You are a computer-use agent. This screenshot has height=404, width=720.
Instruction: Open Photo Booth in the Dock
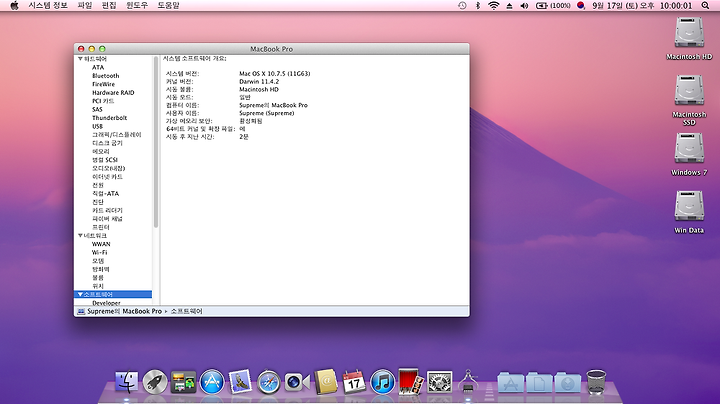tap(411, 382)
